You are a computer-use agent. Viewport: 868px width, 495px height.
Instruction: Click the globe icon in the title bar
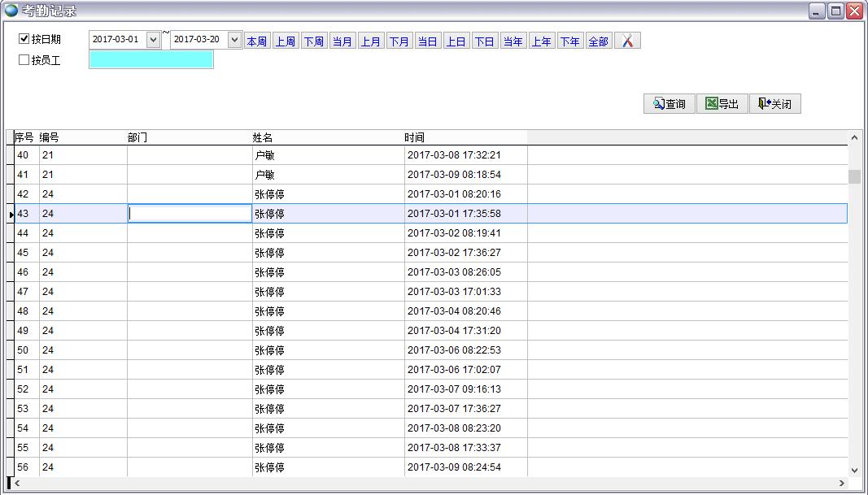[11, 11]
